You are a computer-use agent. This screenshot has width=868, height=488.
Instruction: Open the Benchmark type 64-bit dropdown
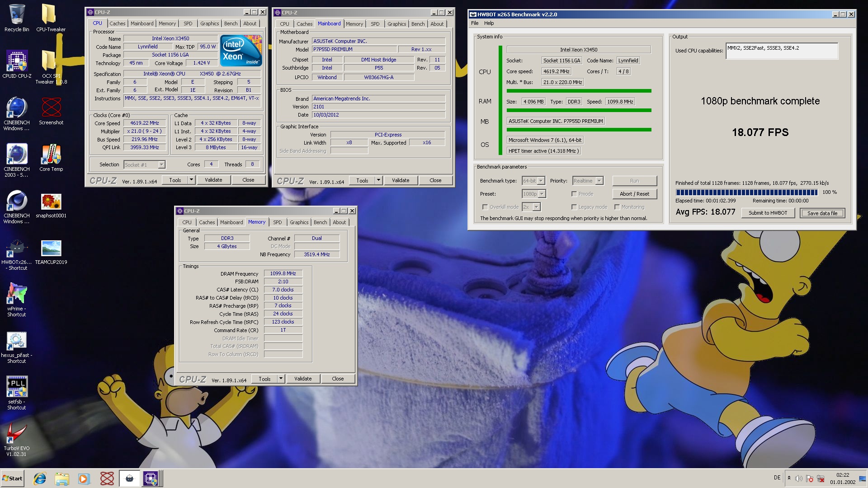click(533, 181)
